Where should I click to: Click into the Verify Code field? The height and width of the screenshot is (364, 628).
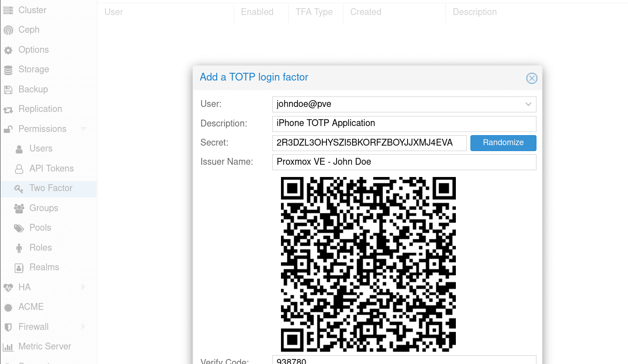coord(404,360)
